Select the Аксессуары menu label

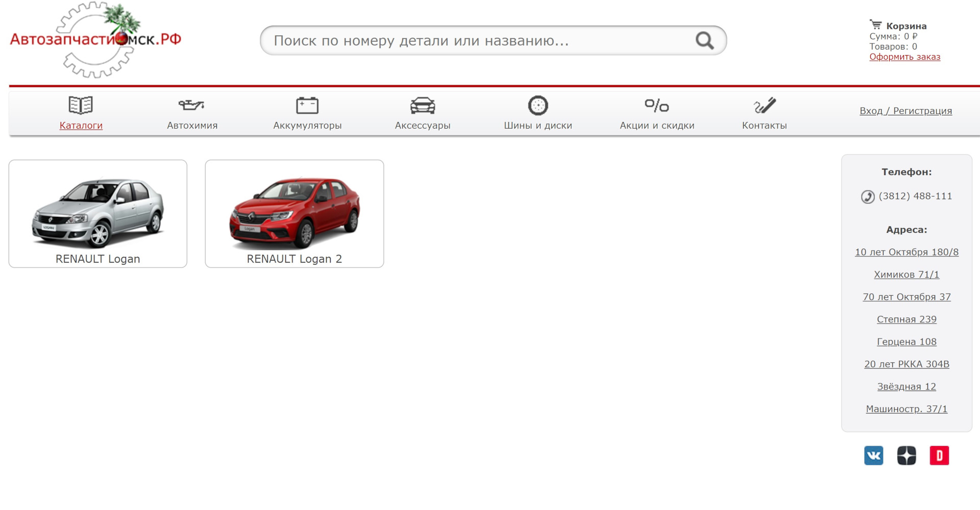[423, 126]
